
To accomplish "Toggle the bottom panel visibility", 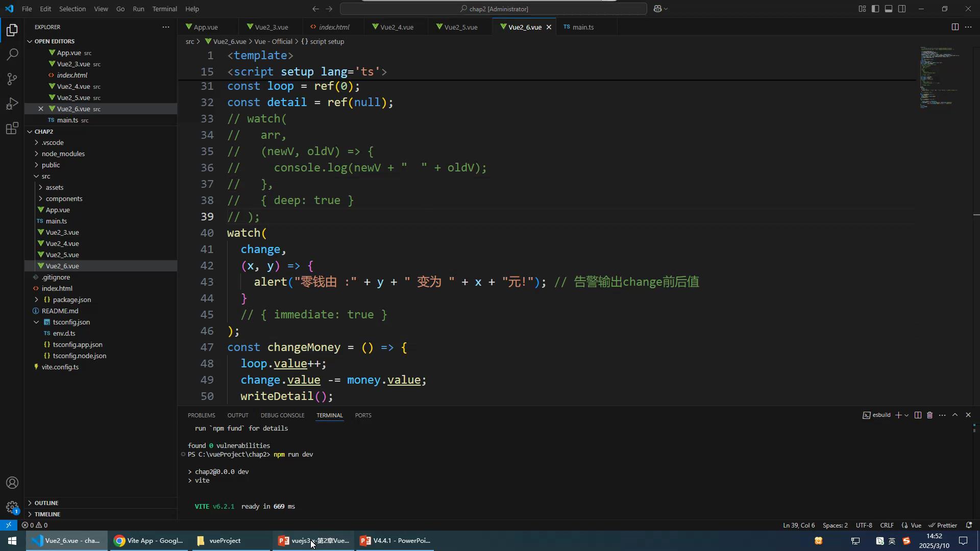I will point(889,9).
